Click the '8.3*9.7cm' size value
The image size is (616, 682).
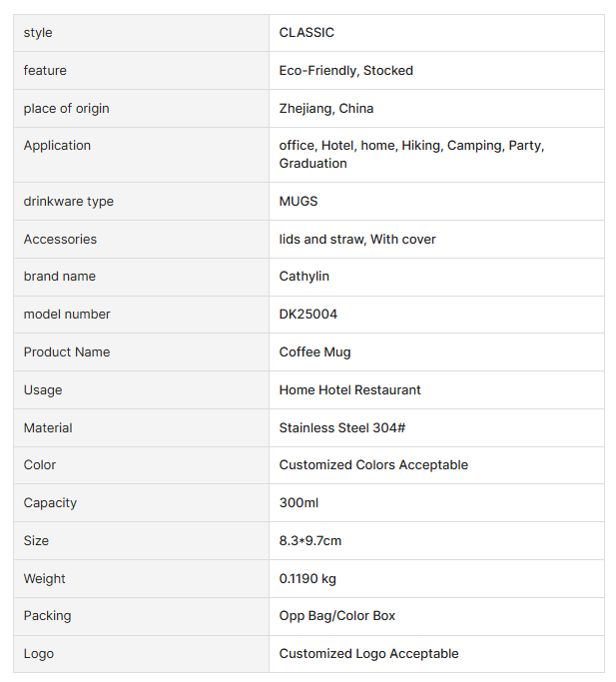coord(310,541)
